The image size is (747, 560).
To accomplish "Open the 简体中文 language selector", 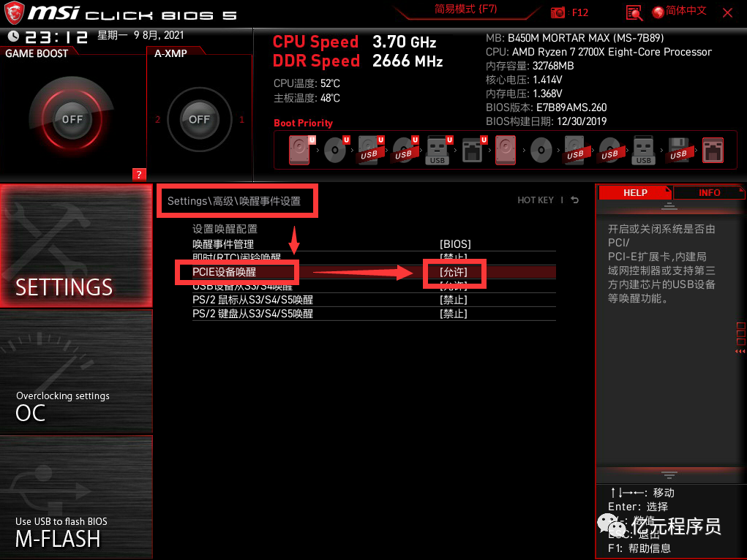I will click(x=686, y=11).
